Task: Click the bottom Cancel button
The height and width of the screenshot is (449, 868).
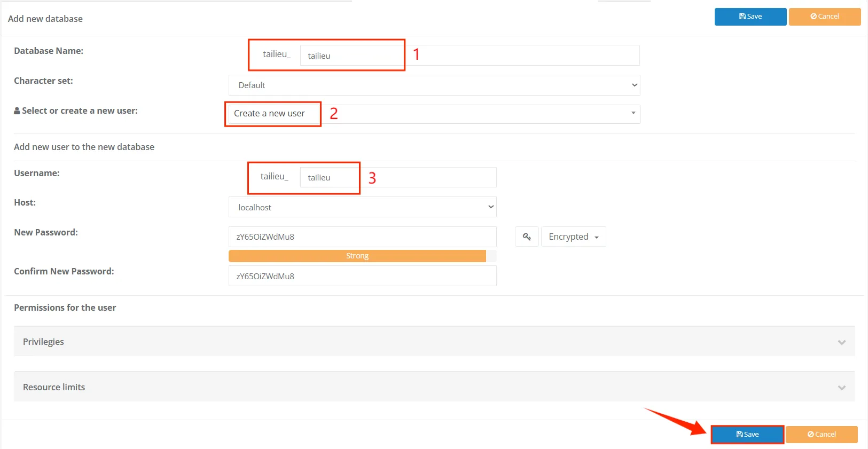Action: click(x=822, y=435)
